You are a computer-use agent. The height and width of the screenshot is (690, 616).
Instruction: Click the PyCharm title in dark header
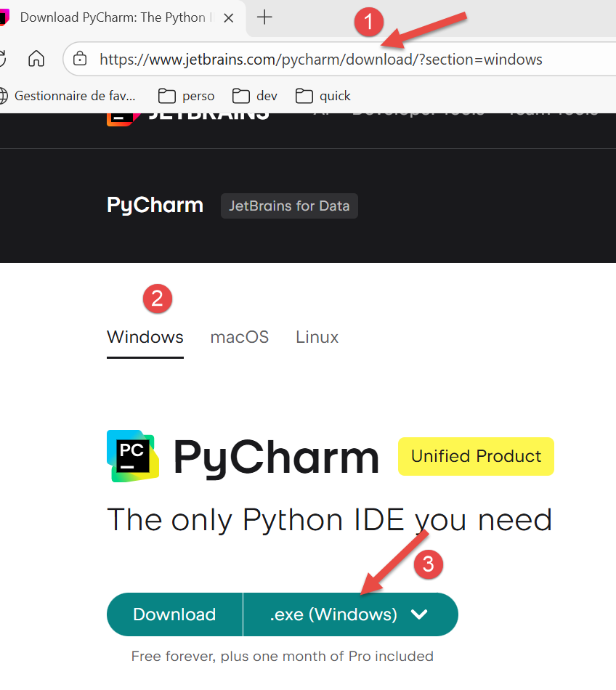(155, 206)
